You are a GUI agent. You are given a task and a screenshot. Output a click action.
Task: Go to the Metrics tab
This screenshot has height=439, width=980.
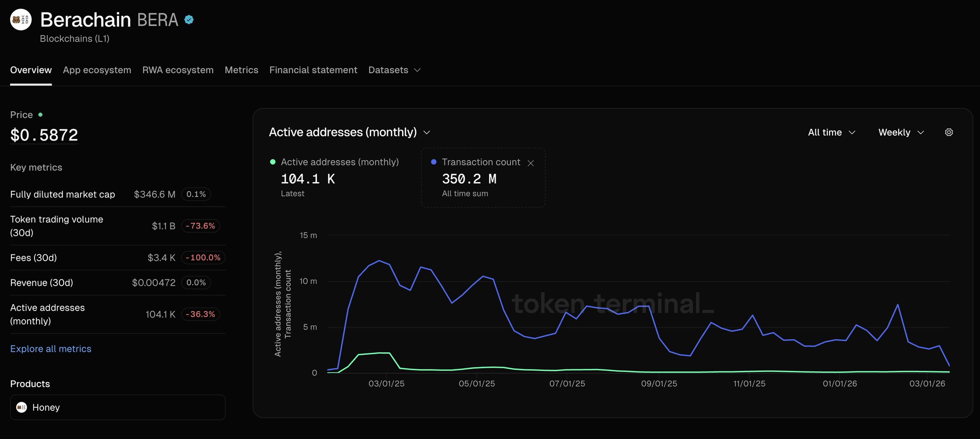241,70
